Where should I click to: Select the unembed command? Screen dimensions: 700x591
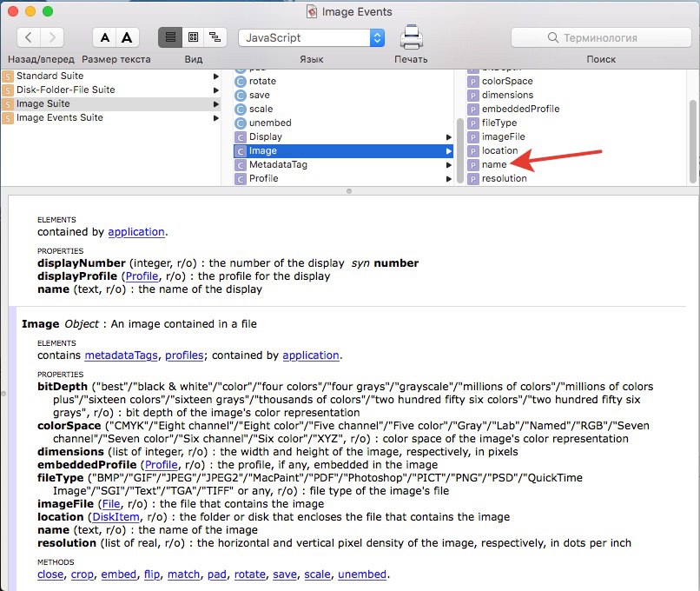pyautogui.click(x=270, y=123)
